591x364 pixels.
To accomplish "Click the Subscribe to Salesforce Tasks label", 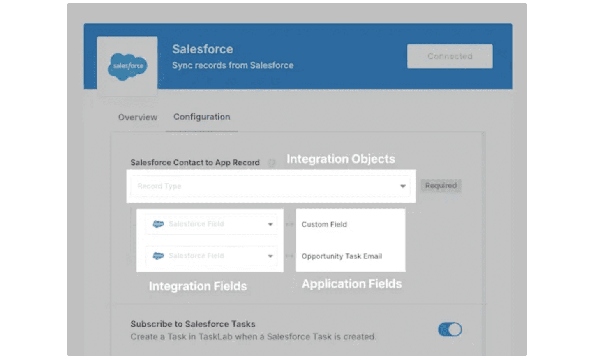I will click(193, 324).
